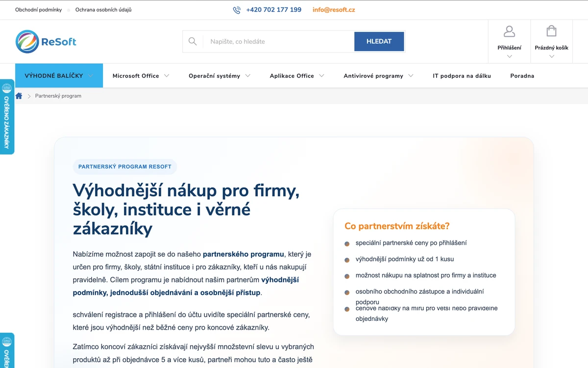Open the Aplikace Office menu
The width and height of the screenshot is (588, 368).
[292, 76]
